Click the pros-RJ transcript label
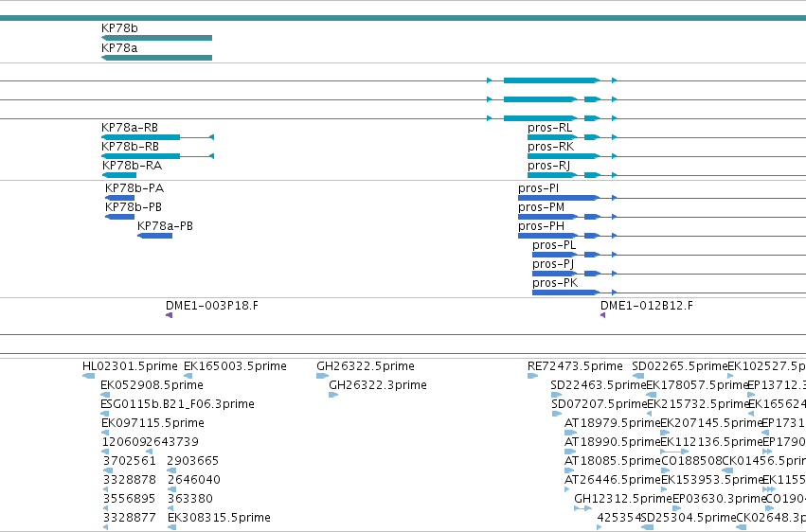This screenshot has width=806, height=532. pyautogui.click(x=548, y=166)
